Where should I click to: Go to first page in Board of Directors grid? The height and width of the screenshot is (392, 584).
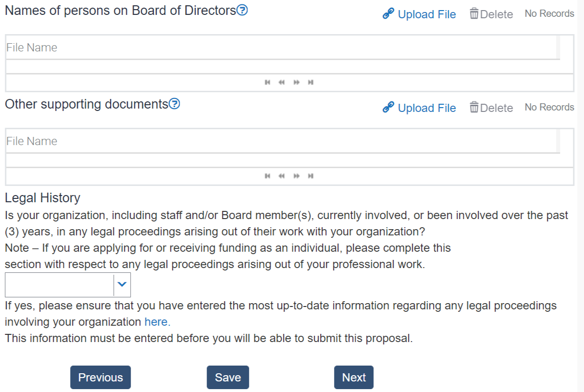(x=267, y=83)
